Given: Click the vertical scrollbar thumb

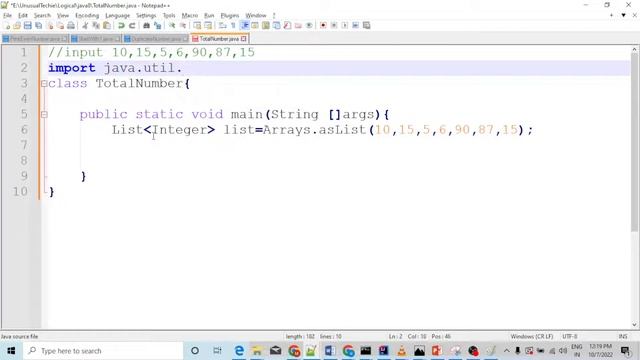Looking at the screenshot, I should (x=634, y=143).
